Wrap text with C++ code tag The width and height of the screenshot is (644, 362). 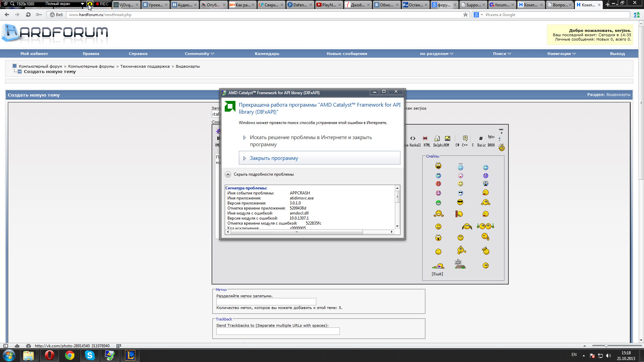[x=465, y=145]
